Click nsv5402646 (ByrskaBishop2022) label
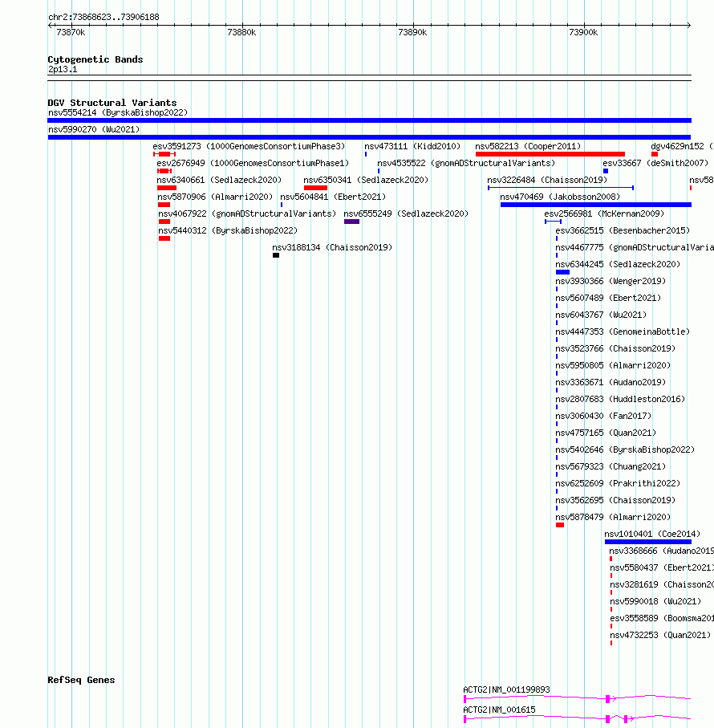Image resolution: width=714 pixels, height=728 pixels. [625, 449]
